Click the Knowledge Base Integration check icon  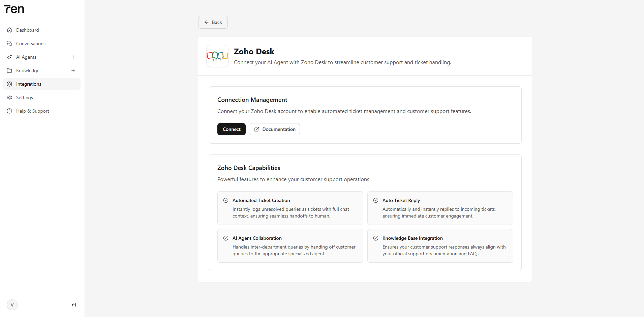coord(376,238)
